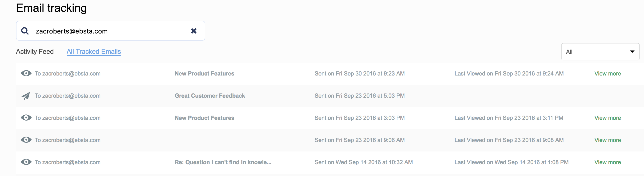The image size is (644, 176).
Task: Click the paper plane icon for Great Customer Feedback
Action: [x=26, y=96]
